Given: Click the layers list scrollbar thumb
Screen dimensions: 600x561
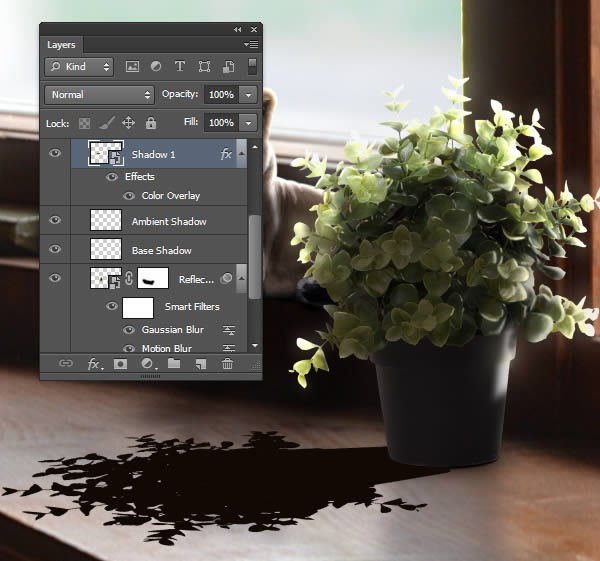Looking at the screenshot, I should (x=254, y=256).
